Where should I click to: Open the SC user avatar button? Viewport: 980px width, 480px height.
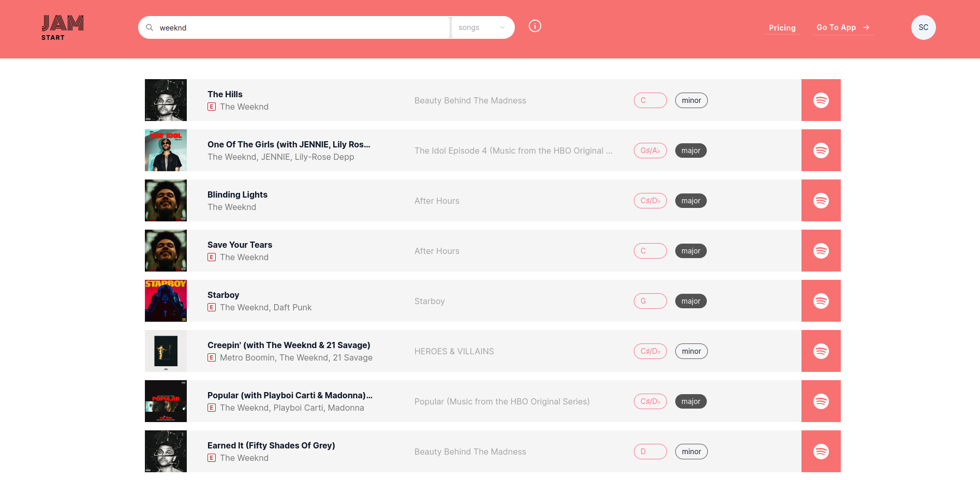tap(923, 27)
